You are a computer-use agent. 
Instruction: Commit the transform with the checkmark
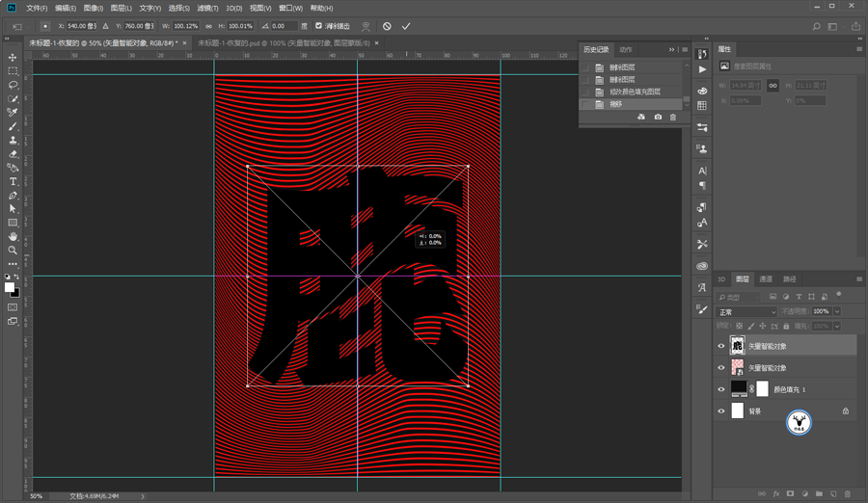(406, 26)
